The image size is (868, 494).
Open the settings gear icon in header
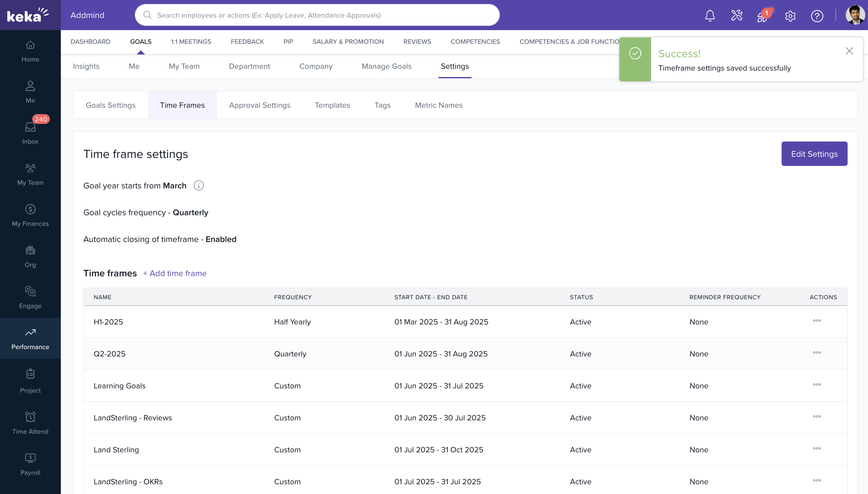pos(790,16)
